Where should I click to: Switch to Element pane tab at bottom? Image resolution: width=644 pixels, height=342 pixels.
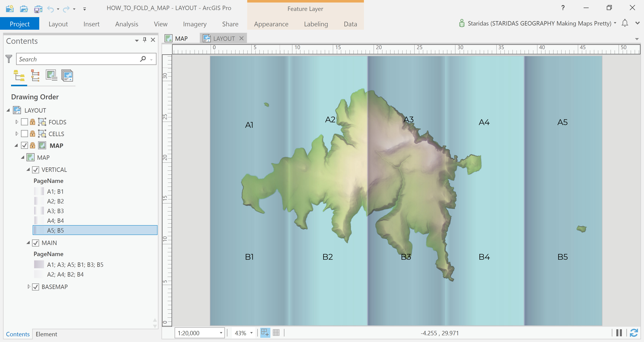tap(46, 334)
